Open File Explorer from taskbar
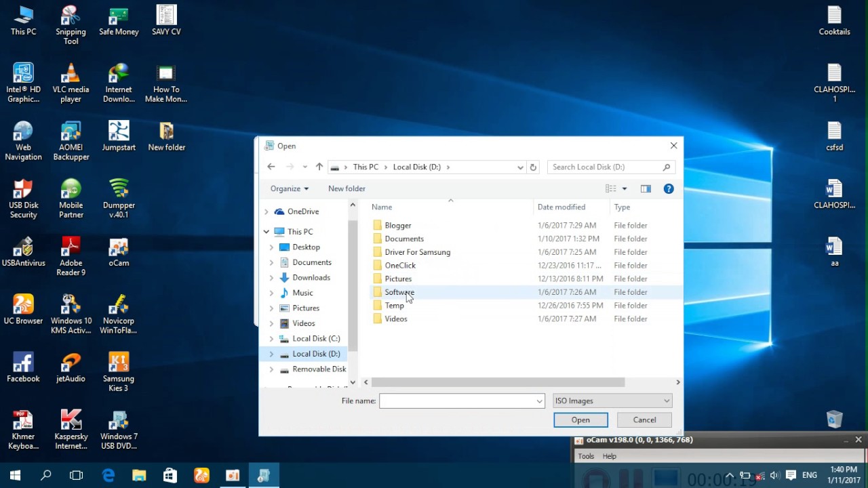Image resolution: width=868 pixels, height=488 pixels. [x=139, y=475]
